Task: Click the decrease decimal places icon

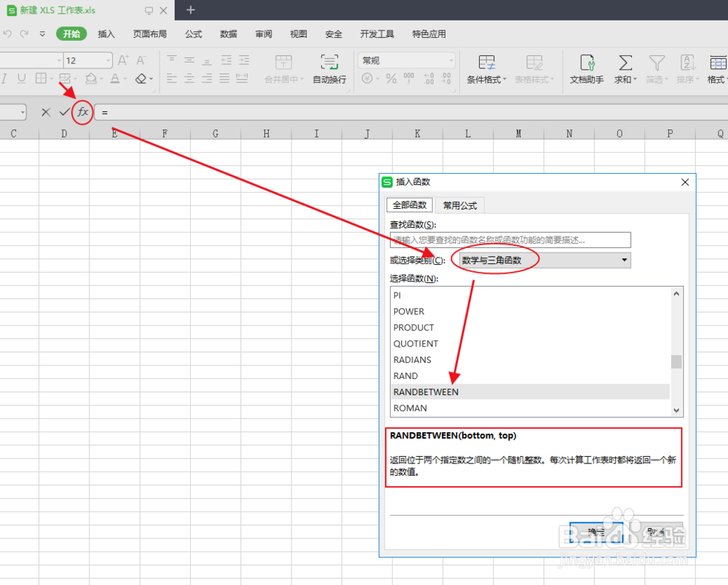Action: pyautogui.click(x=446, y=79)
